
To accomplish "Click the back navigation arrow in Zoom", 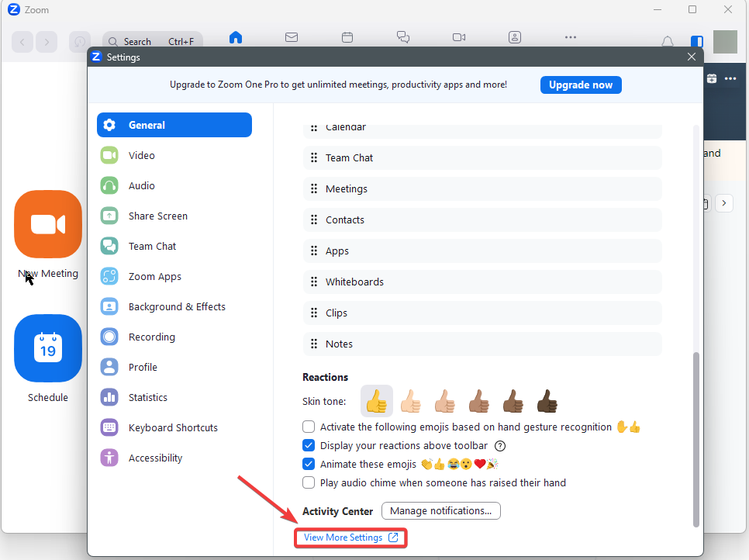I will [x=22, y=42].
